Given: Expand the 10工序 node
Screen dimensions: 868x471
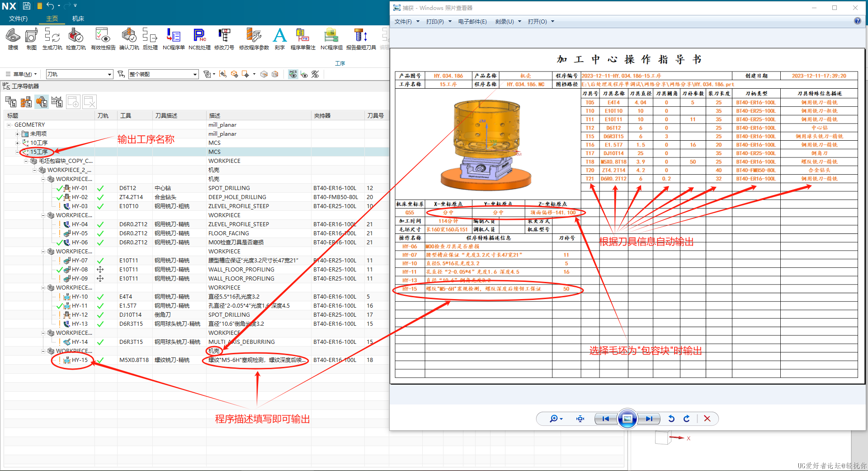Looking at the screenshot, I should pyautogui.click(x=17, y=143).
